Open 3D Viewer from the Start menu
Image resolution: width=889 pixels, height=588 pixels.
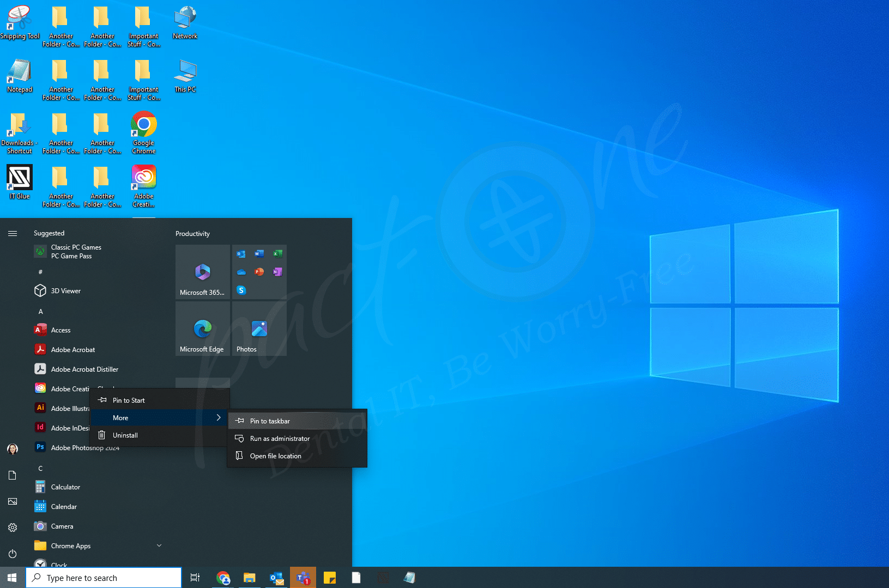65,290
